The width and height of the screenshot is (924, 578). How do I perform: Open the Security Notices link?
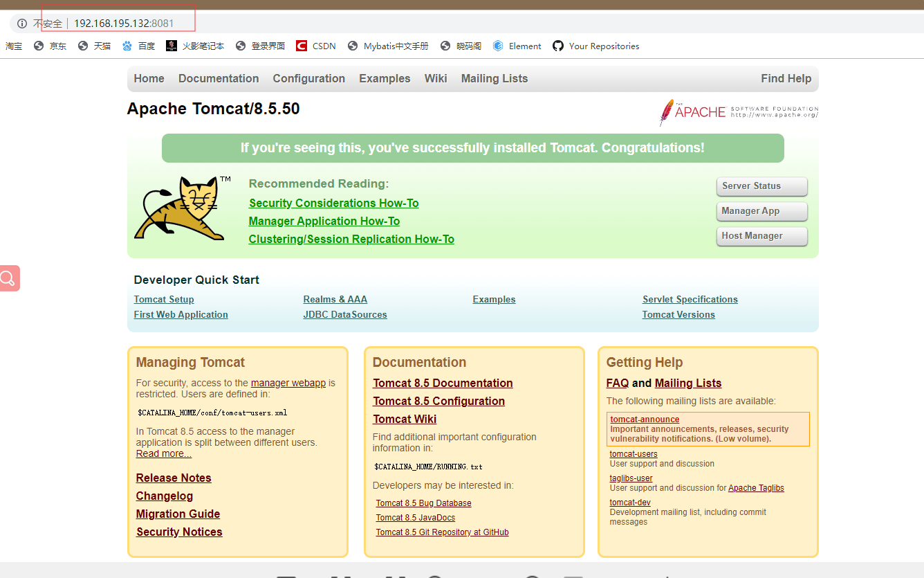coord(179,532)
